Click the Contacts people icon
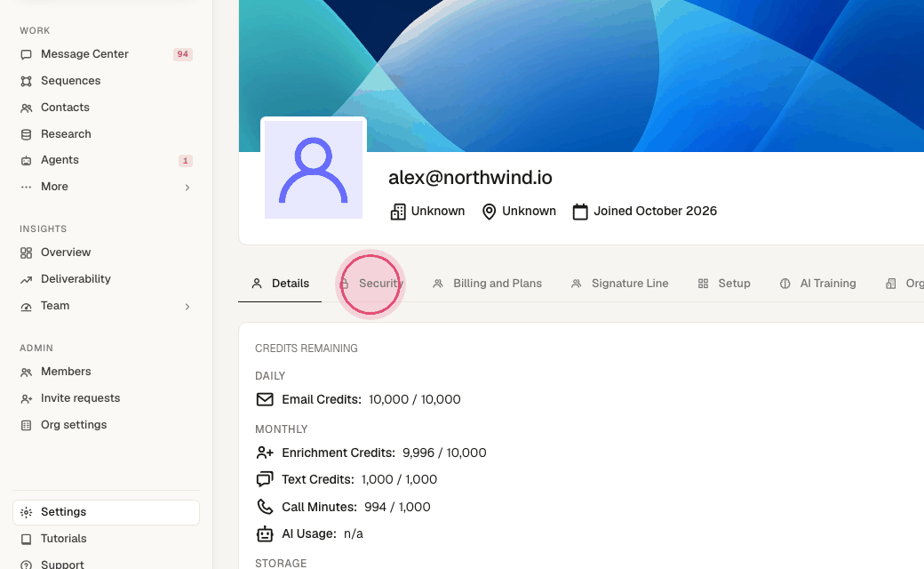924x569 pixels. click(x=26, y=108)
